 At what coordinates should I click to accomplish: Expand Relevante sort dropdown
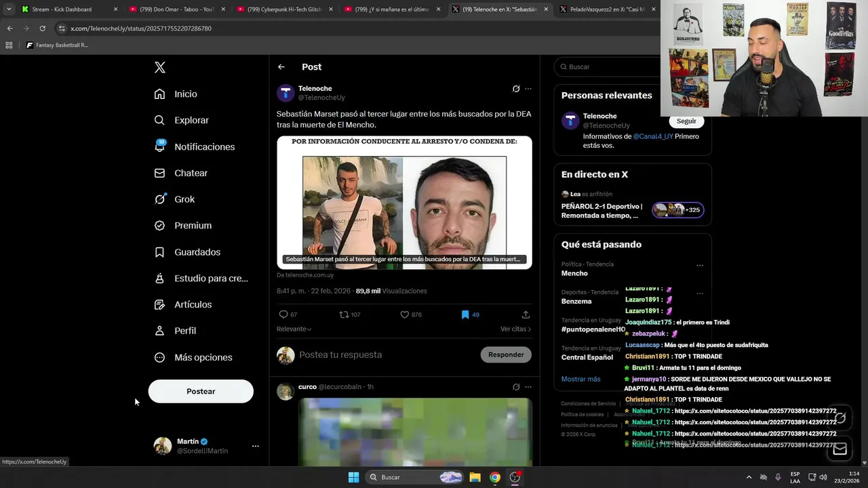[x=294, y=329]
